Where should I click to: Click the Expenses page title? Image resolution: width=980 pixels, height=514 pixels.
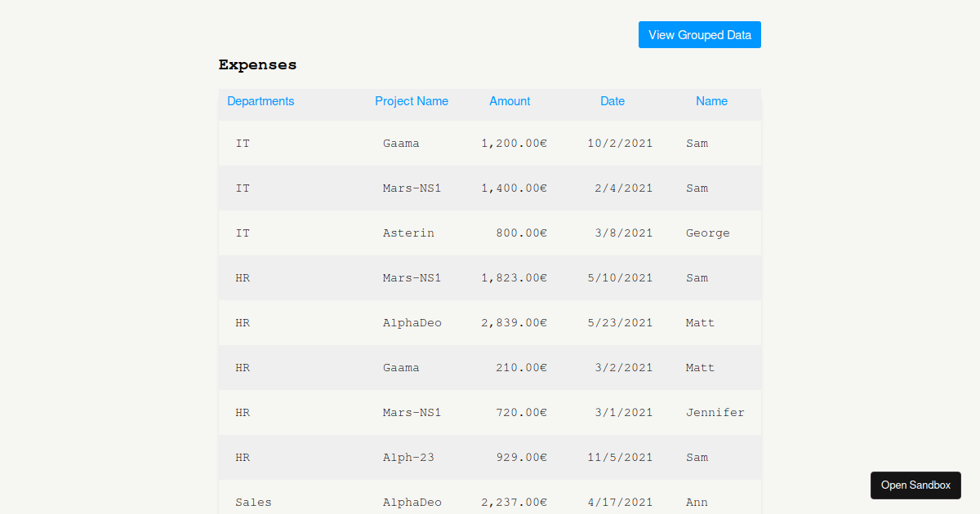coord(257,64)
